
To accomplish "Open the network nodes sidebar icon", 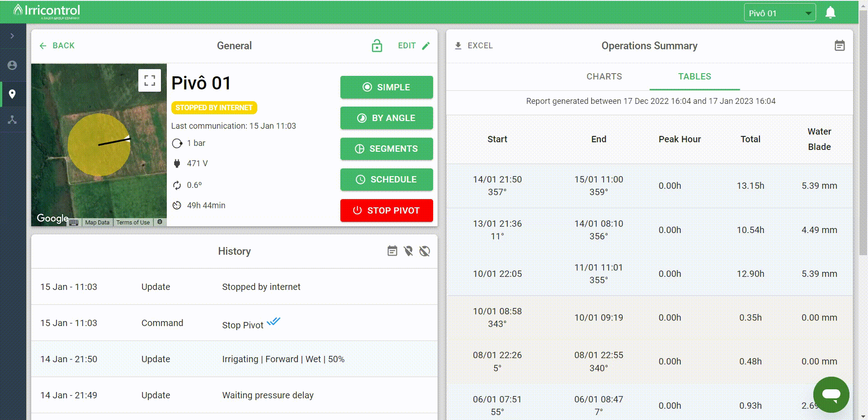I will (x=12, y=120).
